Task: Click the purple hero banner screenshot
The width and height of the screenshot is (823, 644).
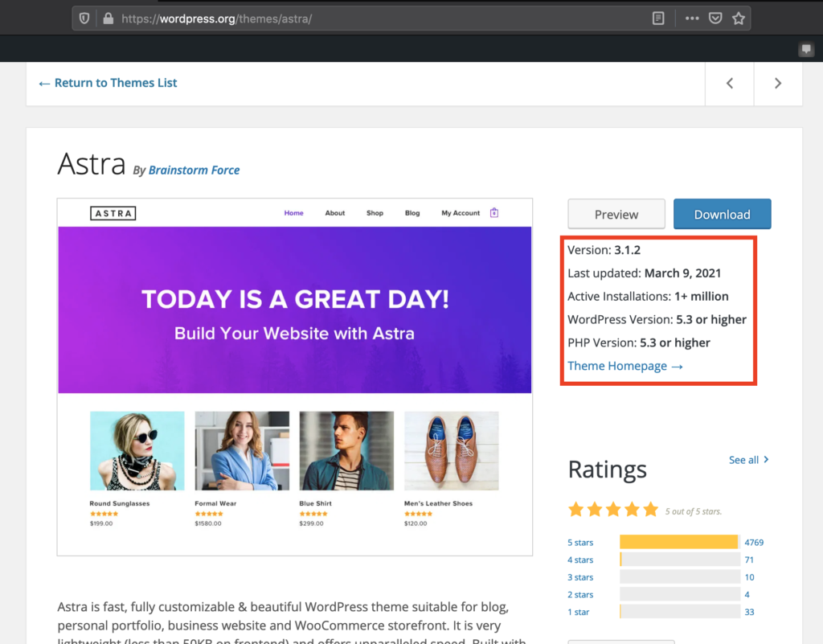Action: click(x=294, y=310)
